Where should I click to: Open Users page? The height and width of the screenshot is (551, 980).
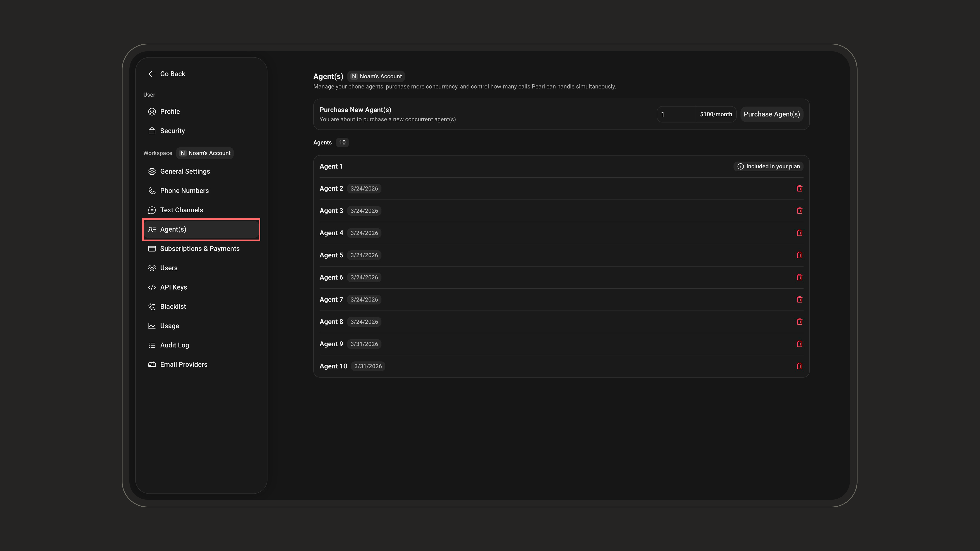201,268
